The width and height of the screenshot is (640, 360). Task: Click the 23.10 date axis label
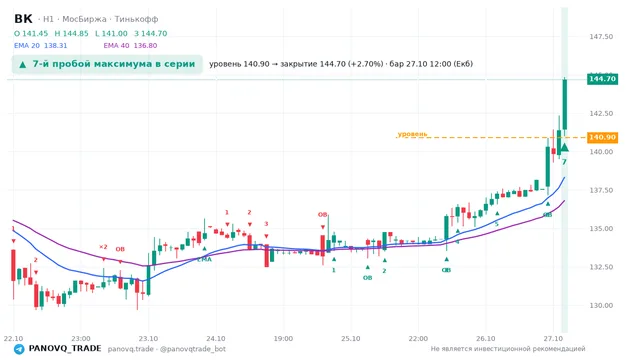coord(148,339)
